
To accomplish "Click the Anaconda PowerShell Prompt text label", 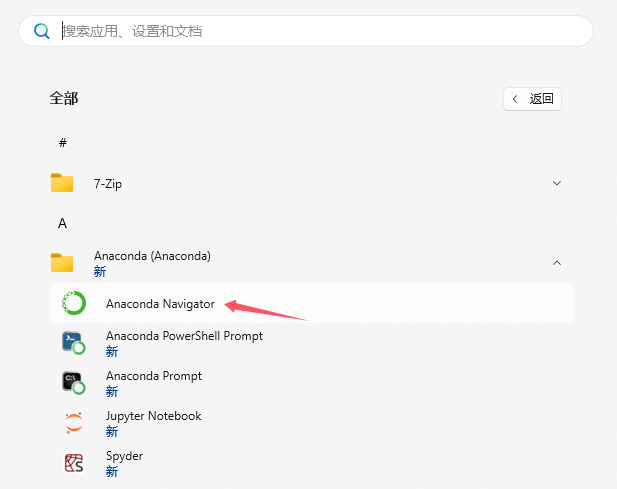I will (x=184, y=336).
